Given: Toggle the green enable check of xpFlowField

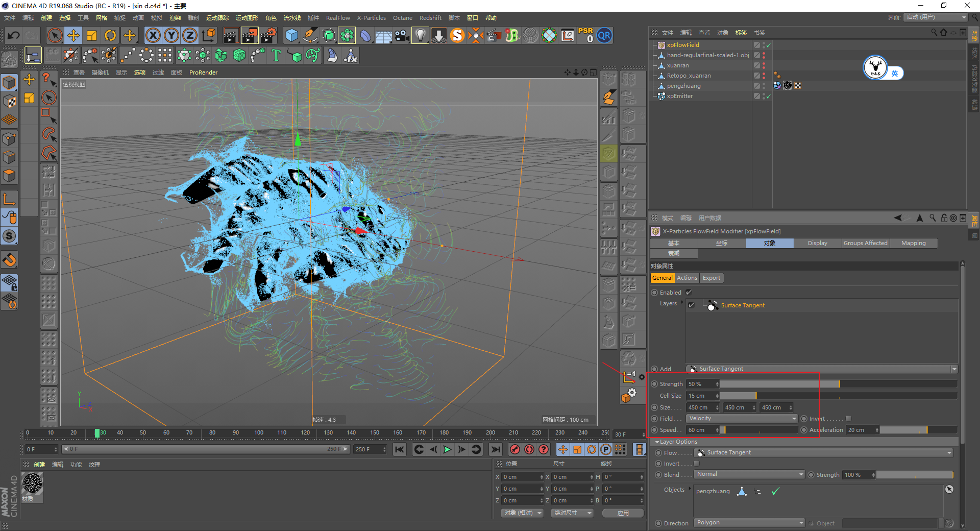Looking at the screenshot, I should (769, 45).
